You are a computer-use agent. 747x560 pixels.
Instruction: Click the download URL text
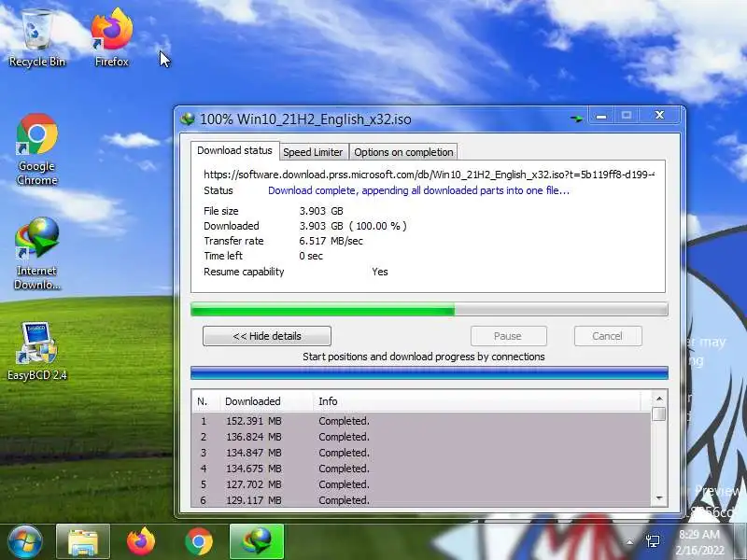429,175
